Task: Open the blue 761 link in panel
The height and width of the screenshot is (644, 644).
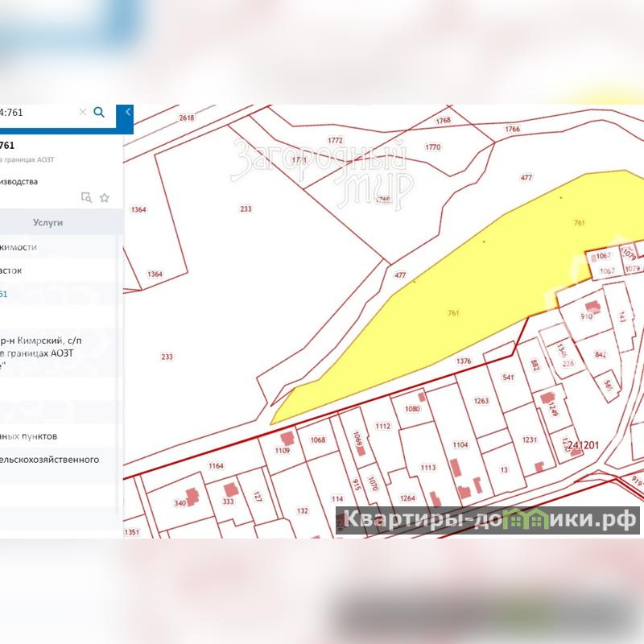Action: pyautogui.click(x=3, y=294)
